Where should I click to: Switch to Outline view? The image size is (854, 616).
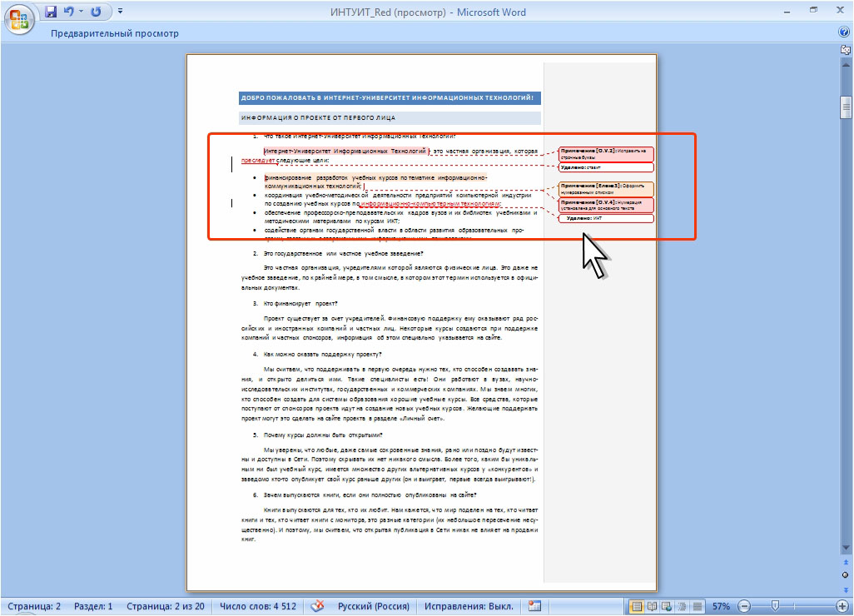point(682,606)
